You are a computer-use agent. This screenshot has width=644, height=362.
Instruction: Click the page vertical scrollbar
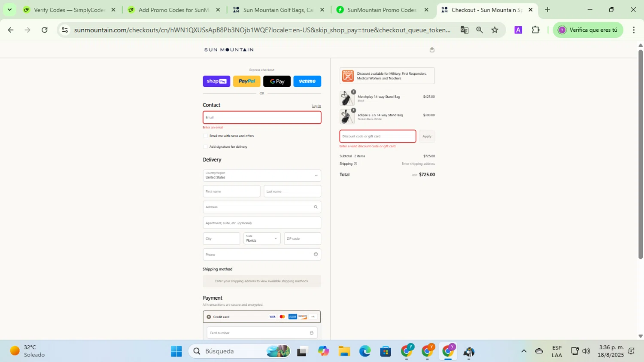(640, 155)
